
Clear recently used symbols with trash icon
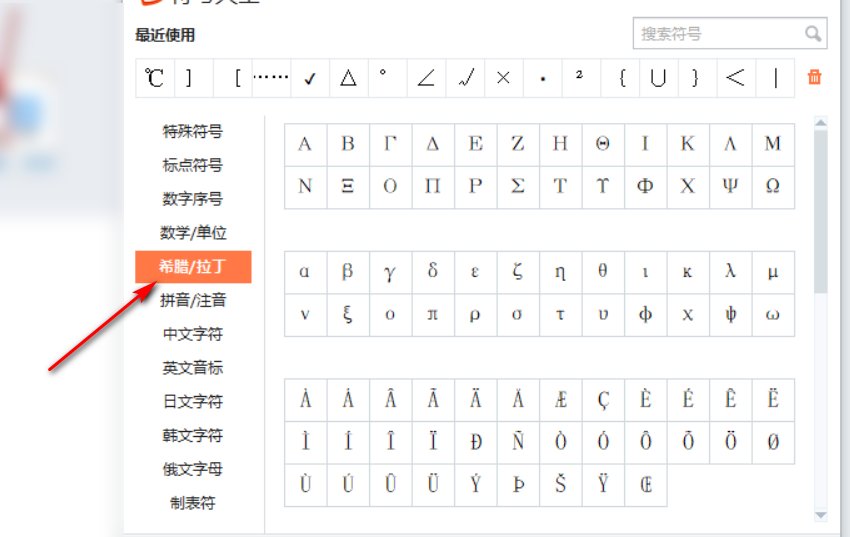[814, 77]
